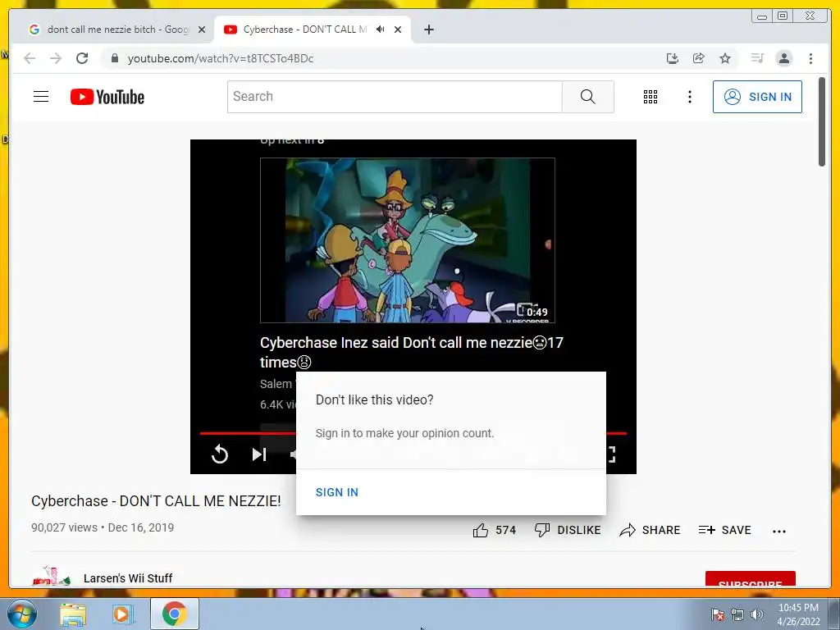This screenshot has width=840, height=630.
Task: Click the Chrome taskbar icon
Action: point(174,614)
